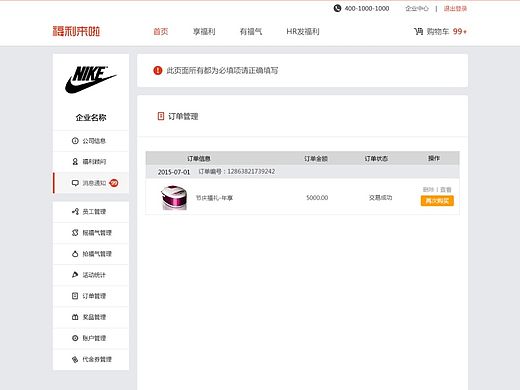Click the voucher icon for 代金券管理
Image resolution: width=520 pixels, height=390 pixels.
click(x=75, y=359)
